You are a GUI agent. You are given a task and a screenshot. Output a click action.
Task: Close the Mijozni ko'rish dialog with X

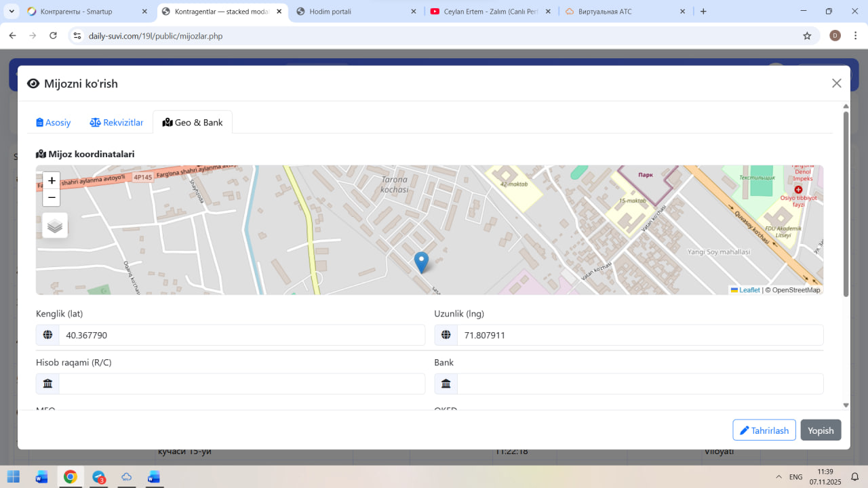coord(836,83)
